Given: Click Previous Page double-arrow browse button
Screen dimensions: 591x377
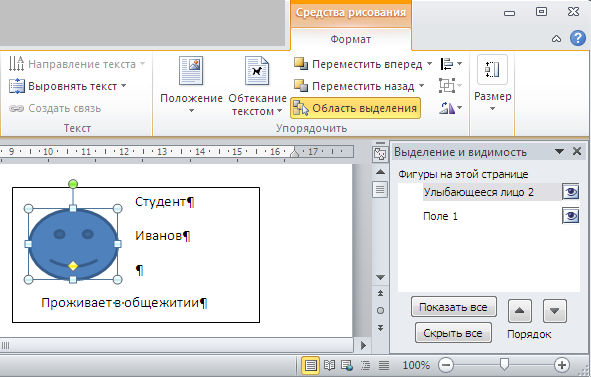Looking at the screenshot, I should click(x=380, y=293).
